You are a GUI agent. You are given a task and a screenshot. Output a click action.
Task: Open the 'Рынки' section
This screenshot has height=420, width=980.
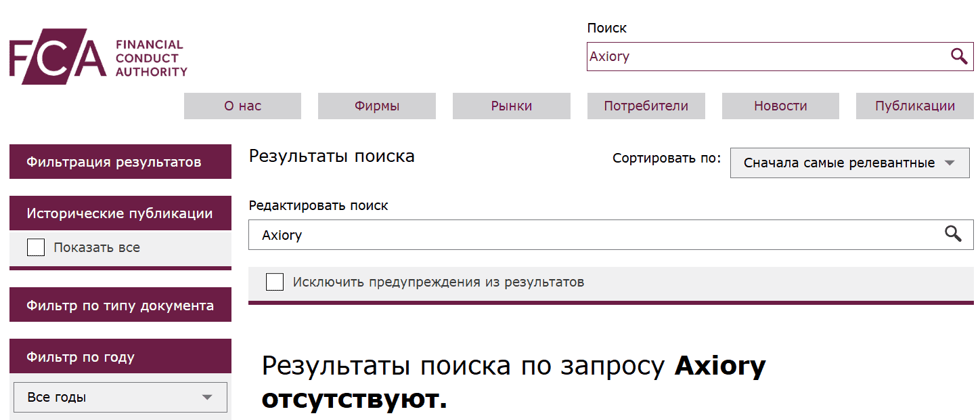[x=511, y=106]
